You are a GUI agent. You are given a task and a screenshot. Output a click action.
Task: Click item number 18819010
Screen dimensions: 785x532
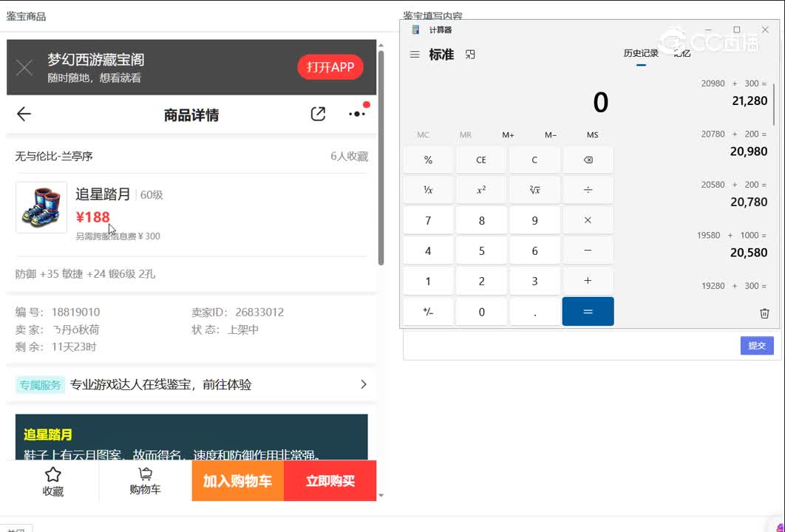[x=75, y=313]
